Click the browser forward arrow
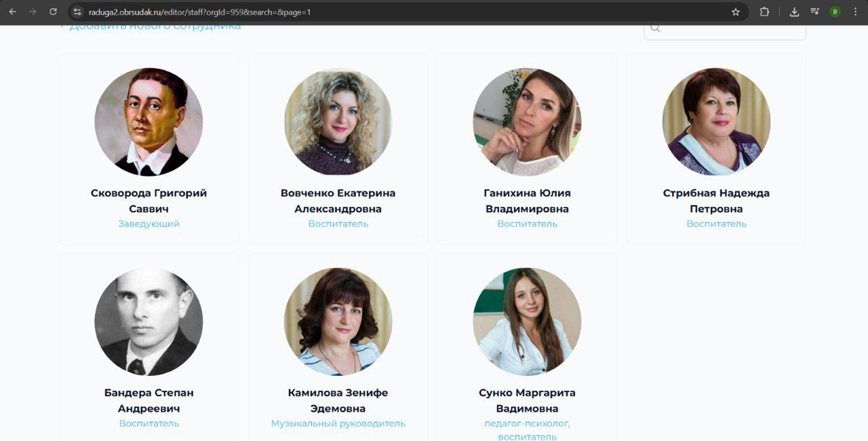This screenshot has height=441, width=868. click(33, 12)
